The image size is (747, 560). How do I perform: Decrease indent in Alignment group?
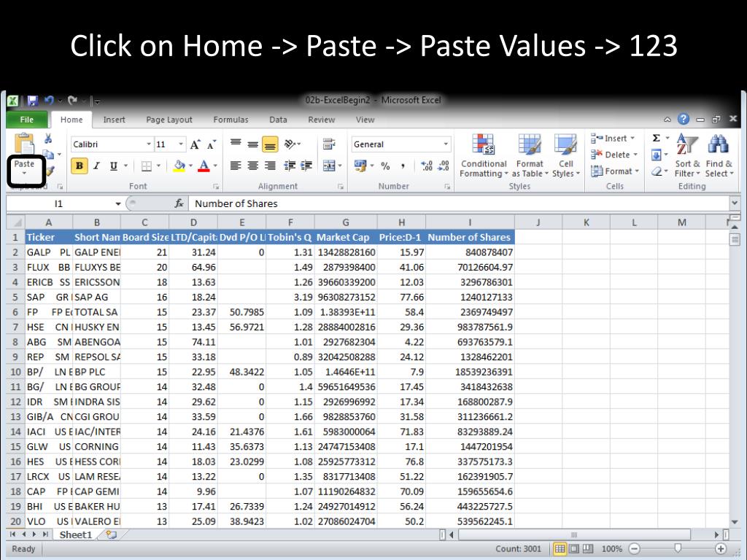tap(289, 166)
